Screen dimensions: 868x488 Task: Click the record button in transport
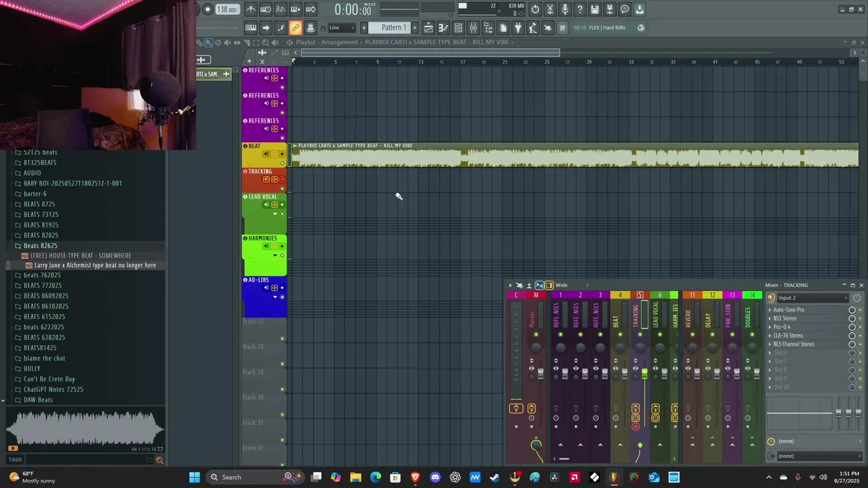(x=208, y=9)
